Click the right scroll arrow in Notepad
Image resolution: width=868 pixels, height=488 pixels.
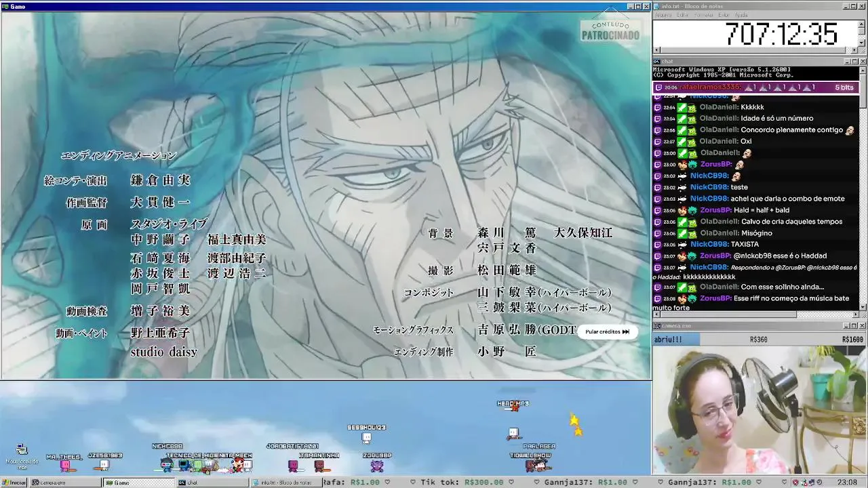click(856, 50)
